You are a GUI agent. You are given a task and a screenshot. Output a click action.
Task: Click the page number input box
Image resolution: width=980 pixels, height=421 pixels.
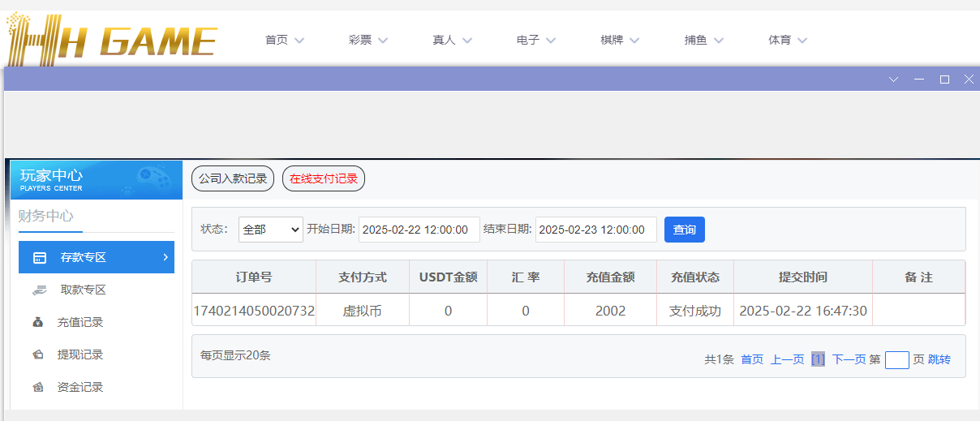[896, 359]
